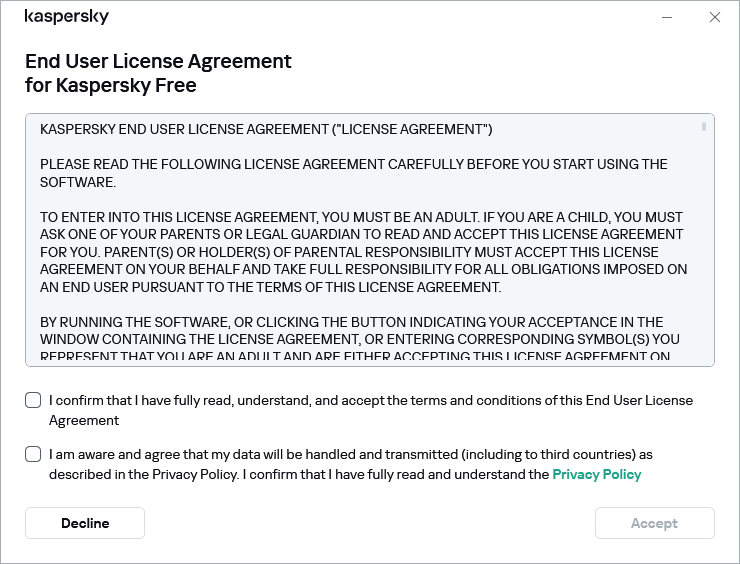Click the license text scrollbar thumb
Screen dimensions: 740x564
click(x=704, y=127)
